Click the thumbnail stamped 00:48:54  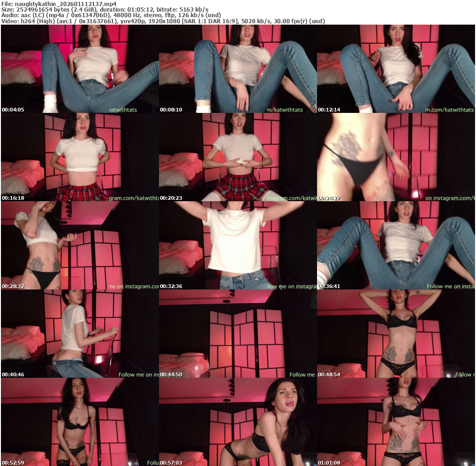pos(396,334)
